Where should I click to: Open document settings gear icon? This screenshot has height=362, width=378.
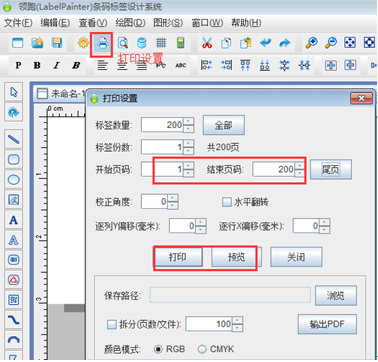(83, 43)
